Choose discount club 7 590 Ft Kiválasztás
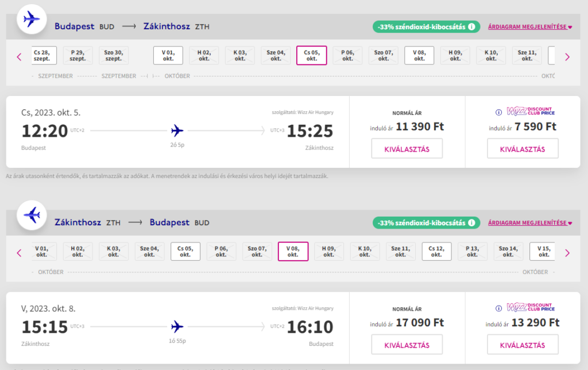Viewport: 588px width, 370px height. coord(523,149)
